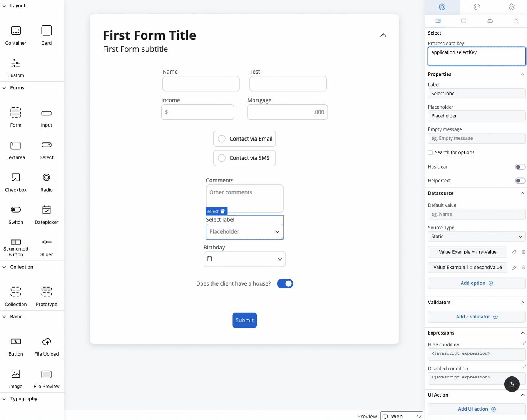
Task: Collapse the Datasource section
Action: coord(522,193)
